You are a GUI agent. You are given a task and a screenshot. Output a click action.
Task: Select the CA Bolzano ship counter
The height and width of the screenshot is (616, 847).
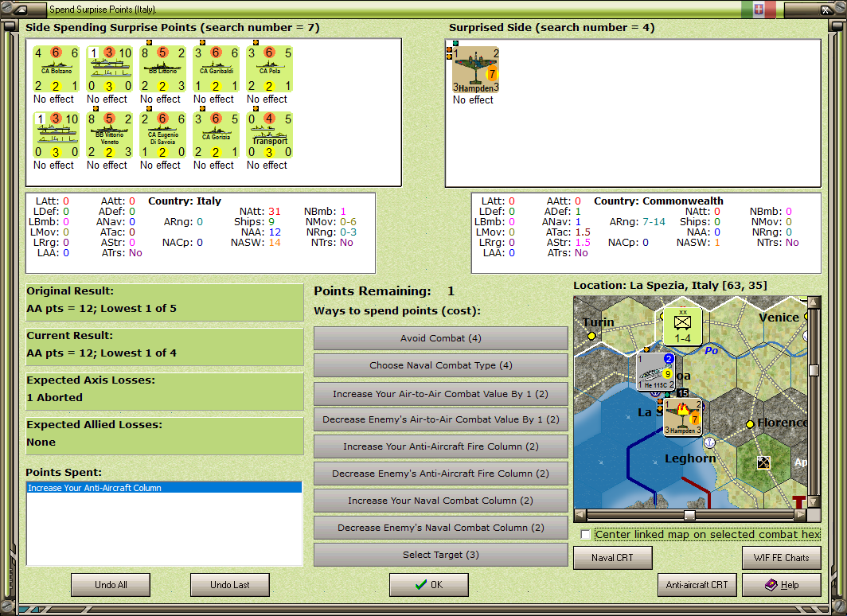[57, 69]
